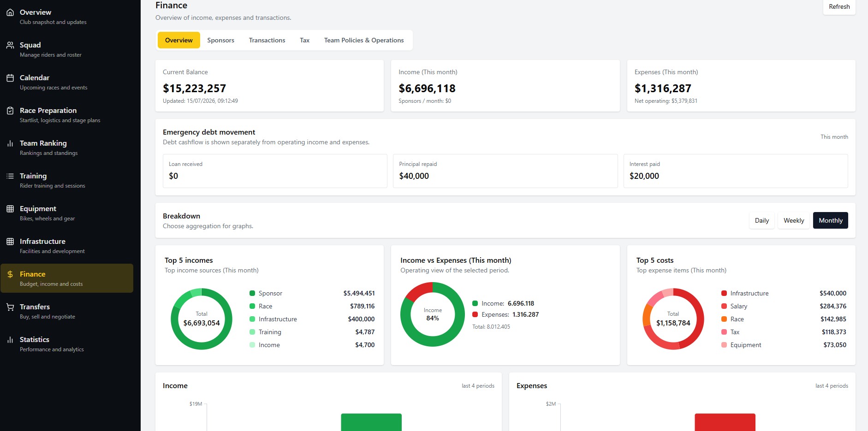The image size is (868, 431).
Task: Click the Refresh button
Action: point(839,6)
